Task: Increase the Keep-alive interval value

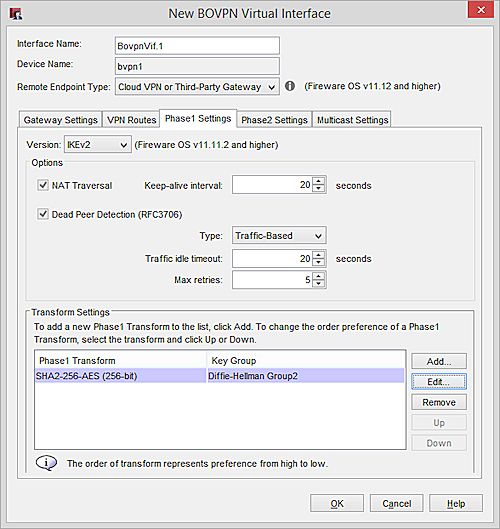Action: click(318, 181)
